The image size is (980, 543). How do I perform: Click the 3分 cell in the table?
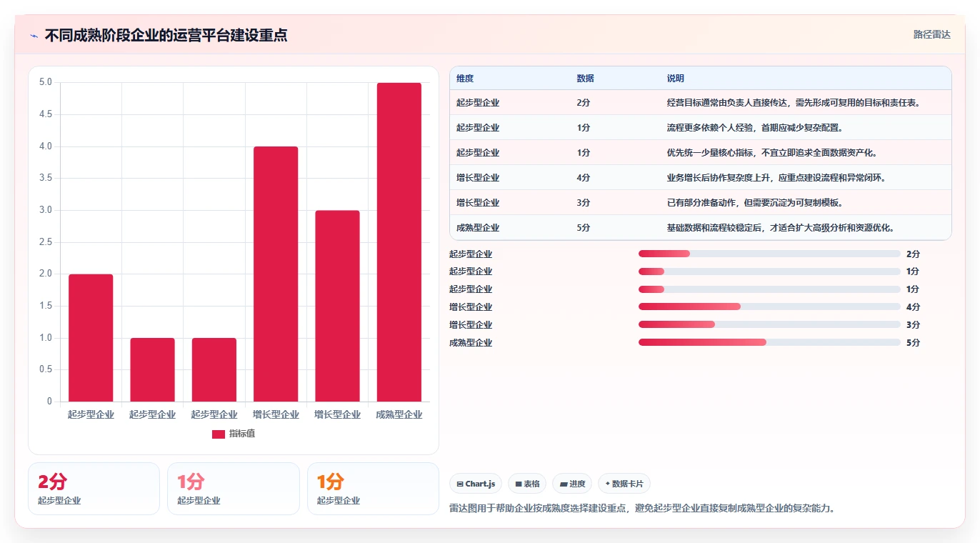[x=584, y=203]
